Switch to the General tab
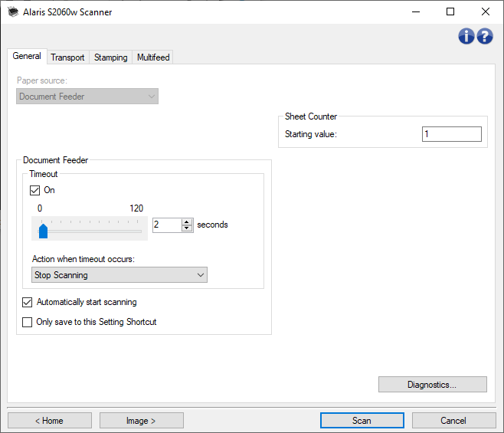The image size is (504, 433). [x=27, y=56]
